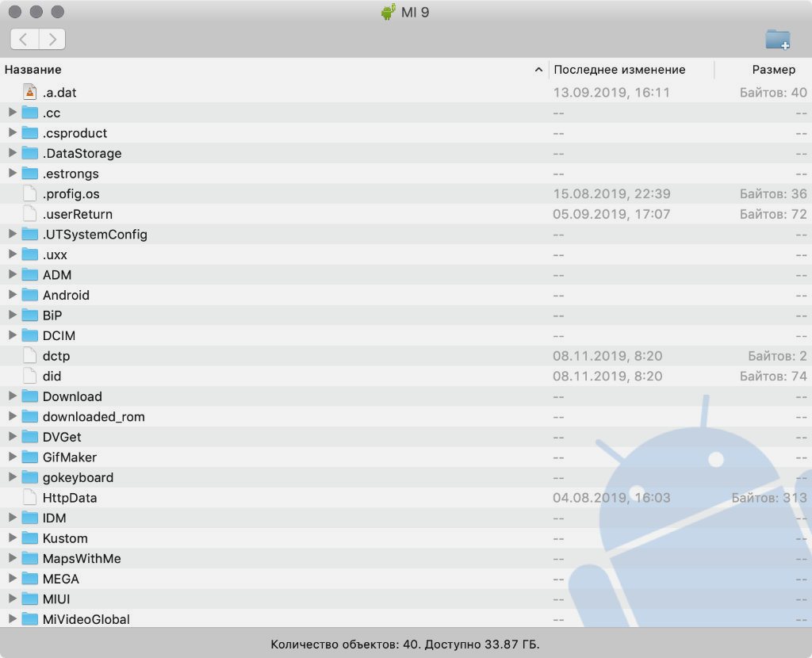Click the .UTSystemConfig folder icon
Image resolution: width=812 pixels, height=658 pixels.
coord(30,234)
